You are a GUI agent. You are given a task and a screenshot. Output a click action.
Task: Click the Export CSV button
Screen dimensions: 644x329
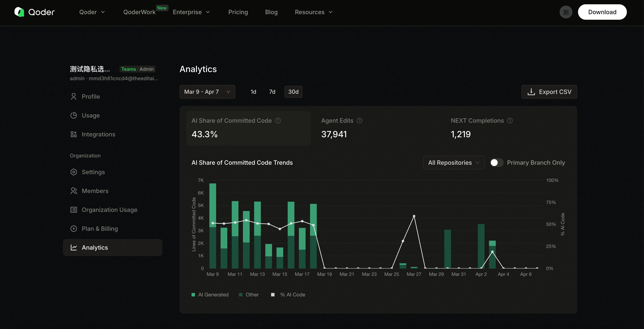(x=549, y=92)
